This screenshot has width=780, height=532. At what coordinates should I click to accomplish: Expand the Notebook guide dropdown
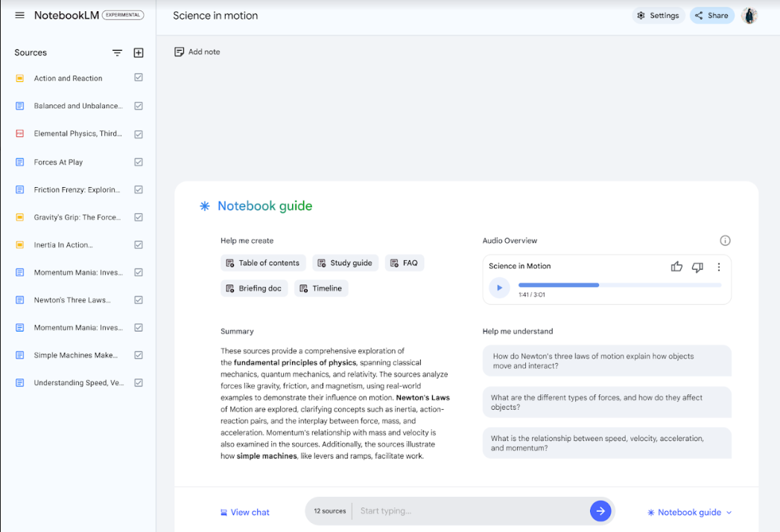coord(688,512)
